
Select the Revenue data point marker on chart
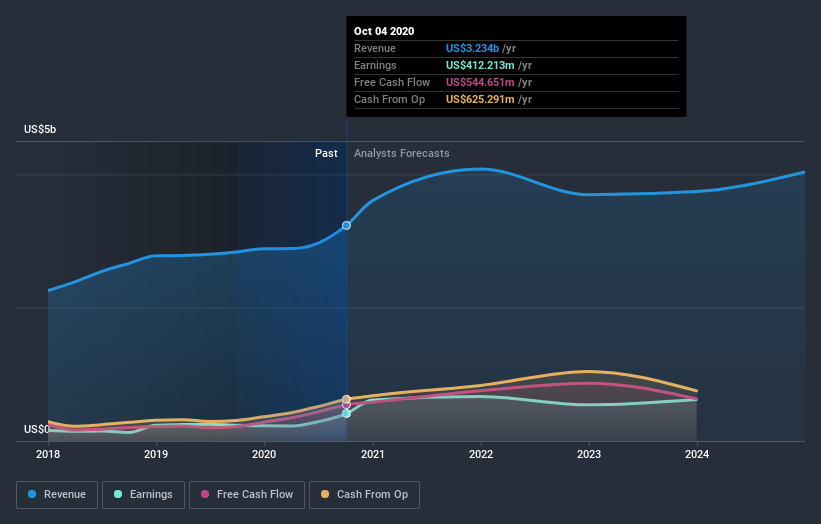click(x=347, y=226)
